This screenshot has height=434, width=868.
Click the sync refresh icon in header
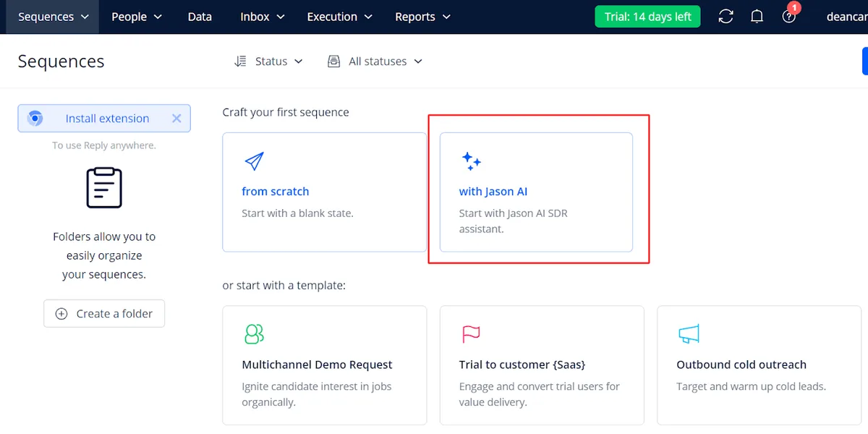(726, 17)
